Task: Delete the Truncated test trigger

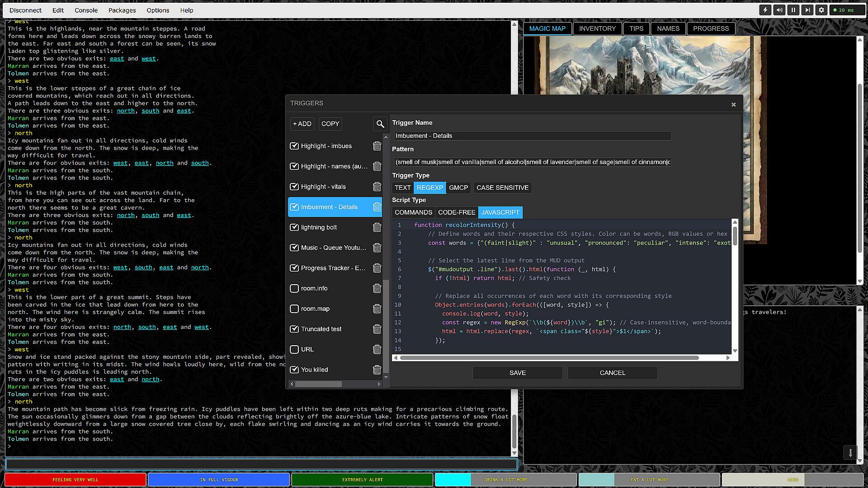Action: 377,329
